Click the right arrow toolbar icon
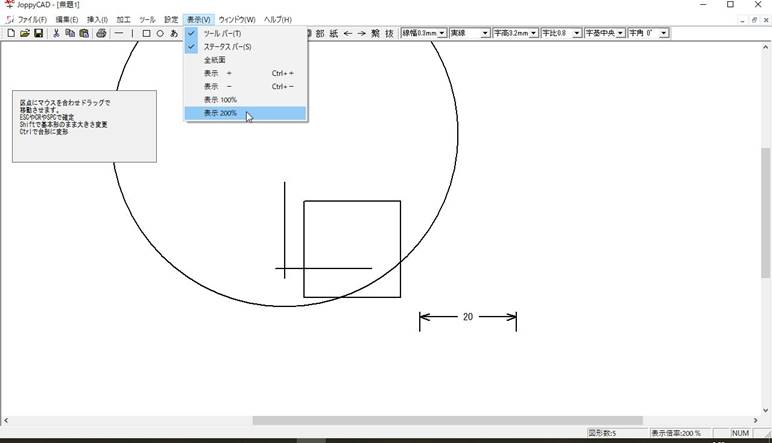The height and width of the screenshot is (443, 772). [361, 33]
